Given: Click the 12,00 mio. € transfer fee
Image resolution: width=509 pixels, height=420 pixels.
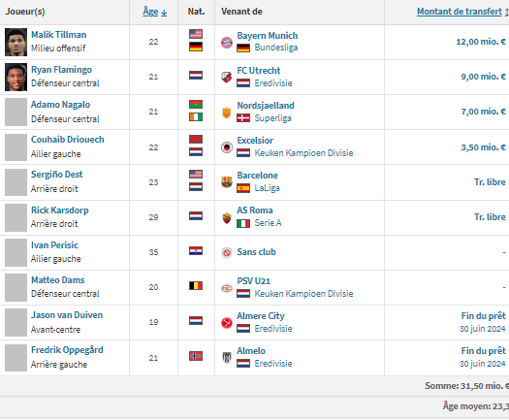Looking at the screenshot, I should pyautogui.click(x=481, y=42).
